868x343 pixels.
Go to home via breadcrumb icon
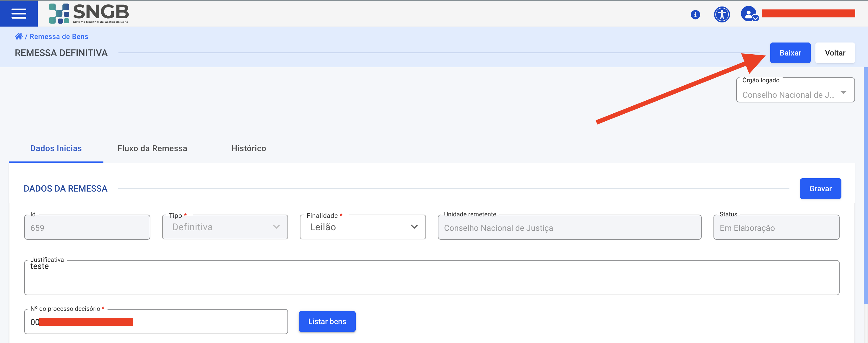[19, 36]
